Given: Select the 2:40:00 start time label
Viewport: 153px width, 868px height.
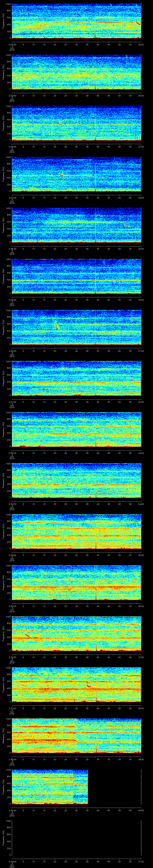Looking at the screenshot, I should pos(12,861).
